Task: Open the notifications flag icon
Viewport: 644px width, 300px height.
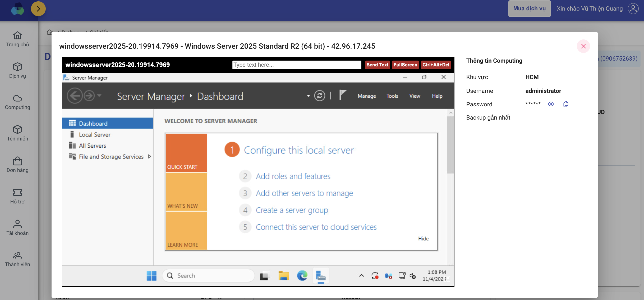Action: [342, 95]
